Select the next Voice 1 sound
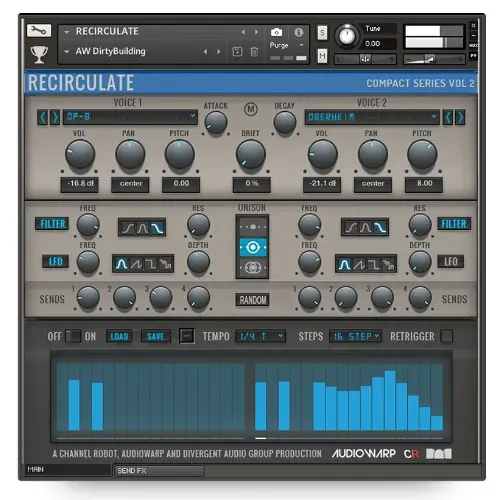500x500 pixels. (x=55, y=117)
